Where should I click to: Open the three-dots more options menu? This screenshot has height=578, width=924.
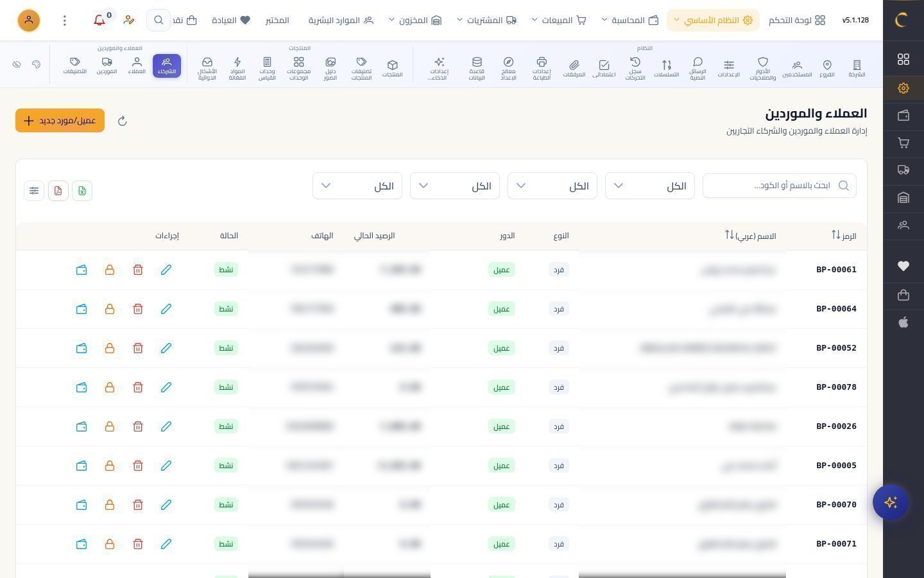click(64, 20)
